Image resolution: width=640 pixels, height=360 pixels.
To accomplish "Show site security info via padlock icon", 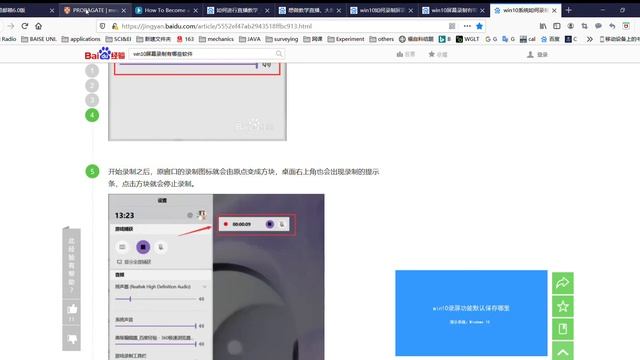I will tap(115, 26).
